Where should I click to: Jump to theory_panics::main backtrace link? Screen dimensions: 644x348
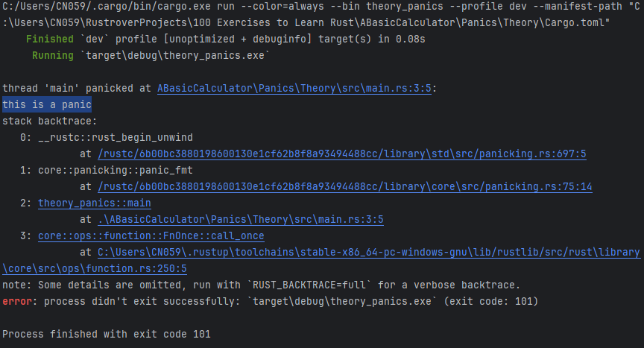(95, 203)
